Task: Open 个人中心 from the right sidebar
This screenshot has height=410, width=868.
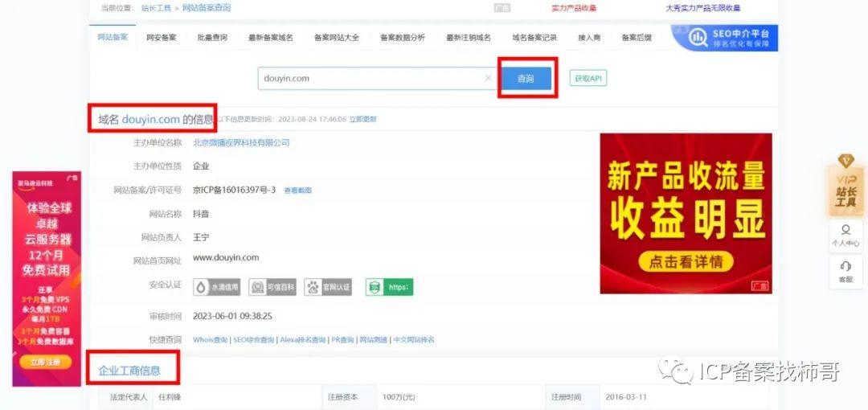Action: click(845, 236)
